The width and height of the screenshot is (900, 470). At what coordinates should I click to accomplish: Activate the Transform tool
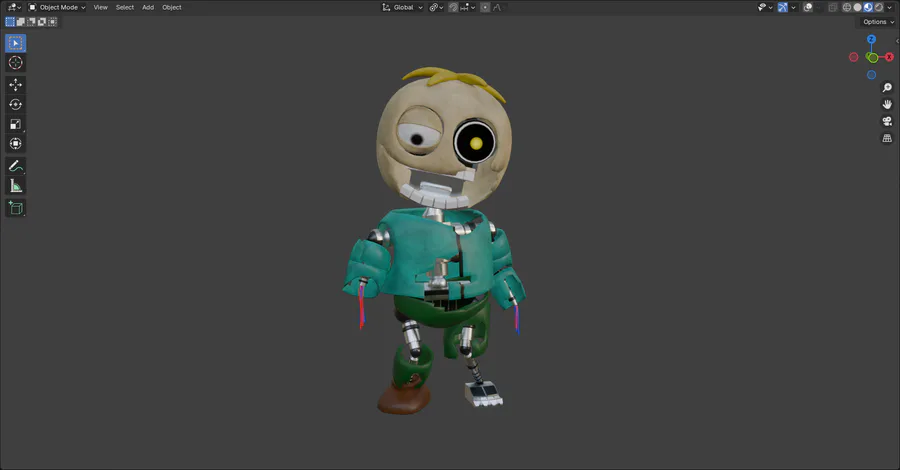coord(15,143)
